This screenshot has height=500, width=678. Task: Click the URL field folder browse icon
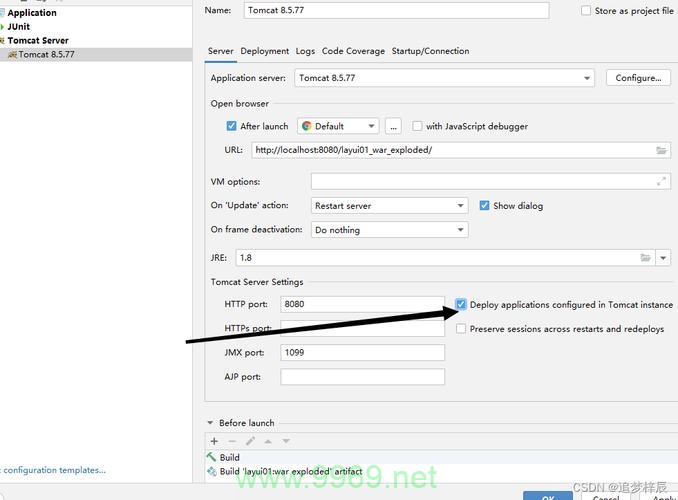661,150
